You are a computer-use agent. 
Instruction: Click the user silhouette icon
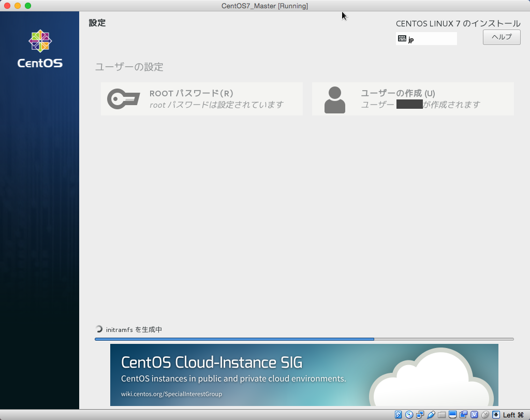[335, 100]
